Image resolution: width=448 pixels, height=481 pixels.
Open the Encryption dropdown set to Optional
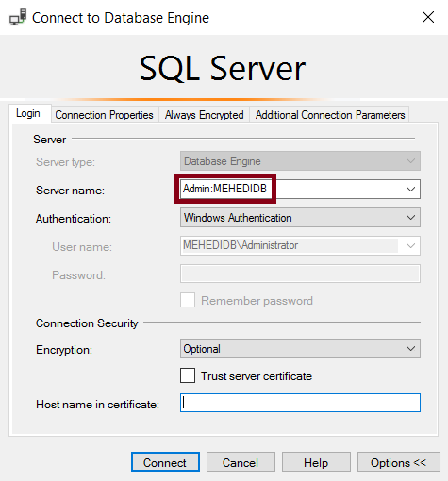pos(300,348)
